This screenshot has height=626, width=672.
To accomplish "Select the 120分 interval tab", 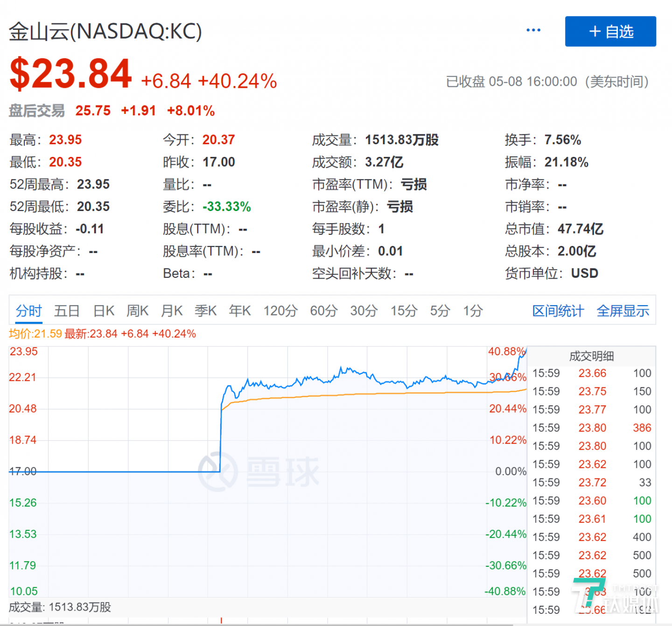I will pyautogui.click(x=280, y=311).
